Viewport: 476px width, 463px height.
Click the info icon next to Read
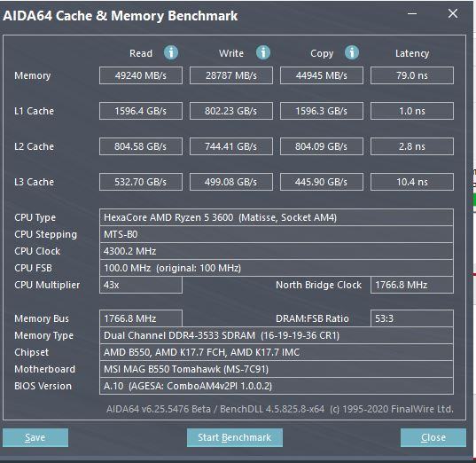pyautogui.click(x=171, y=52)
